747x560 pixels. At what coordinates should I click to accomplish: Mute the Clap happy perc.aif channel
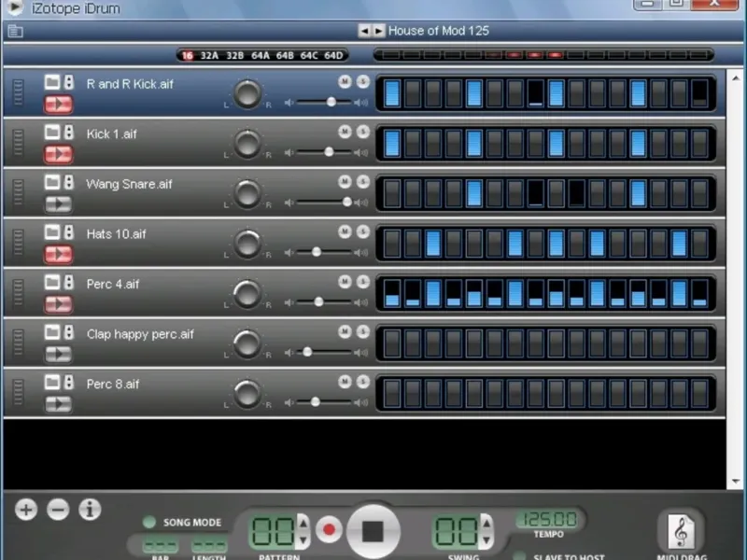coord(345,331)
